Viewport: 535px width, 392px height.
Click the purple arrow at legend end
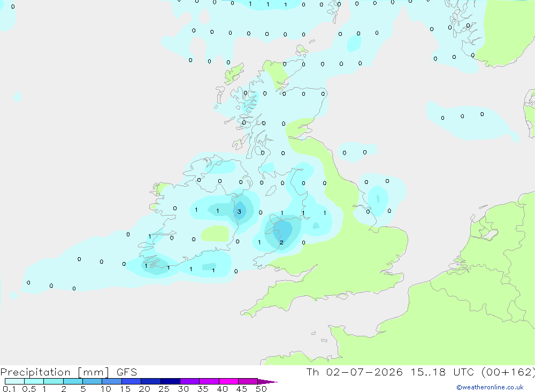(267, 381)
